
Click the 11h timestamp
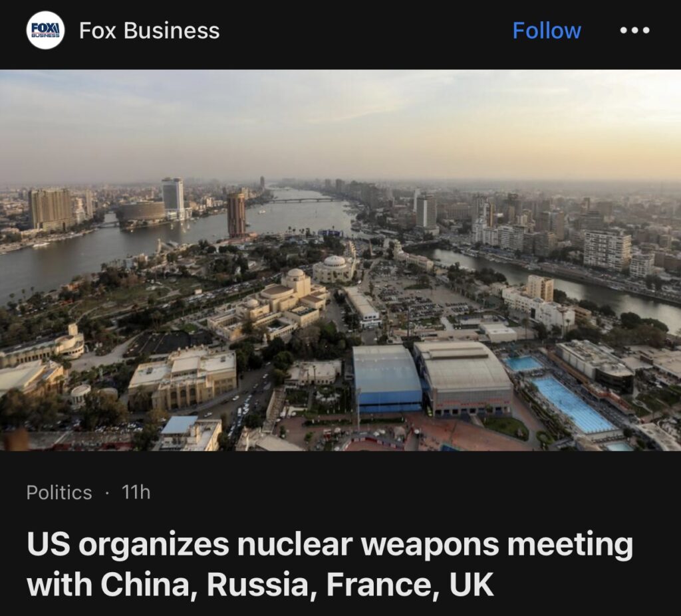tap(136, 492)
